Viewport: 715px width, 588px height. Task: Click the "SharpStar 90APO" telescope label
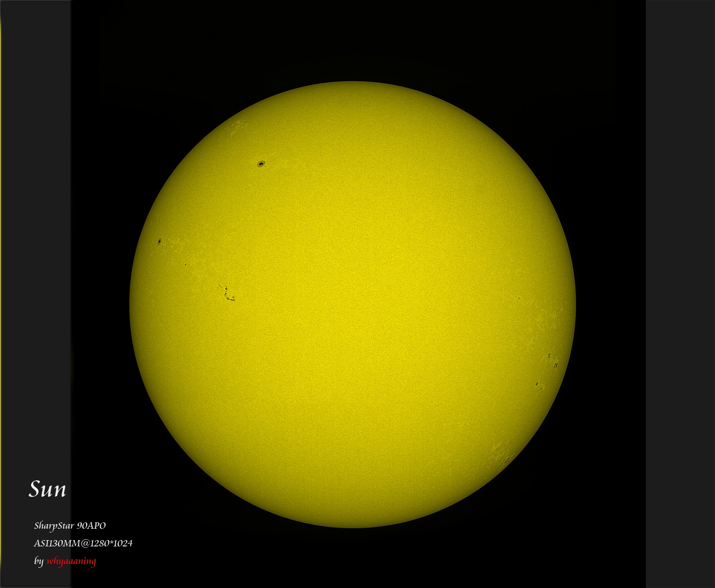tap(70, 525)
